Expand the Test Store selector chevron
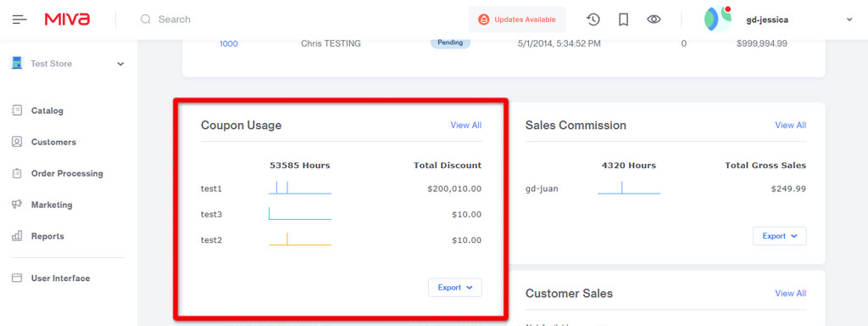Viewport: 868px width, 326px height. coord(120,64)
